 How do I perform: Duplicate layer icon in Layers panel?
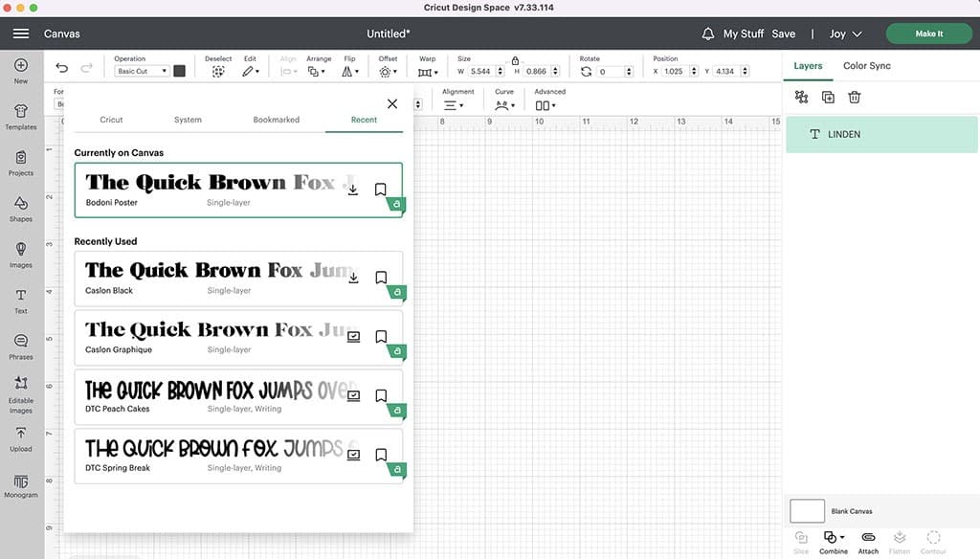pyautogui.click(x=828, y=97)
